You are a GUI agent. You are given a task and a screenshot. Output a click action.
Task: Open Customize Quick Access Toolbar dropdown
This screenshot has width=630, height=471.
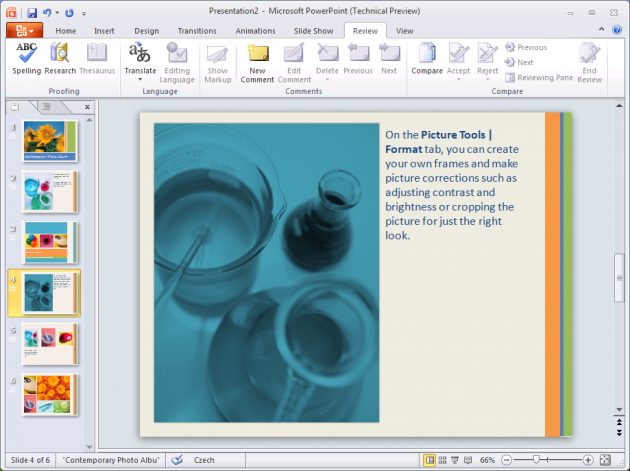pyautogui.click(x=84, y=14)
